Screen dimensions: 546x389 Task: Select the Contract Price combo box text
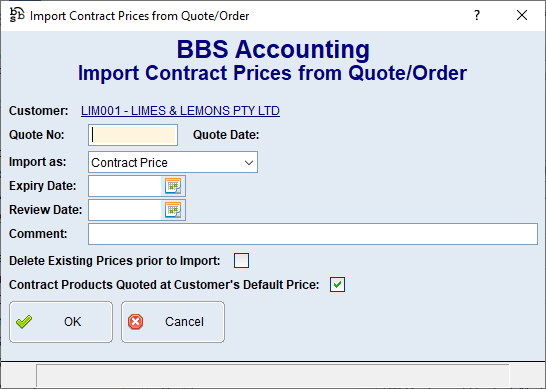(129, 163)
